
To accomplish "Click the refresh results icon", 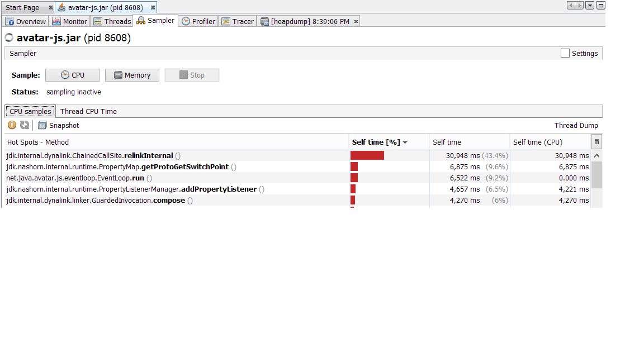I will coord(25,125).
